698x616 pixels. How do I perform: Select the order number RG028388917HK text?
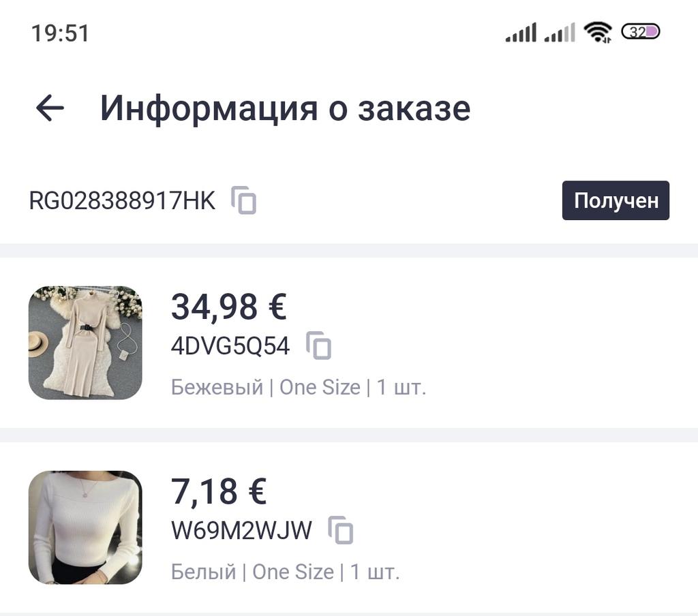(x=122, y=201)
